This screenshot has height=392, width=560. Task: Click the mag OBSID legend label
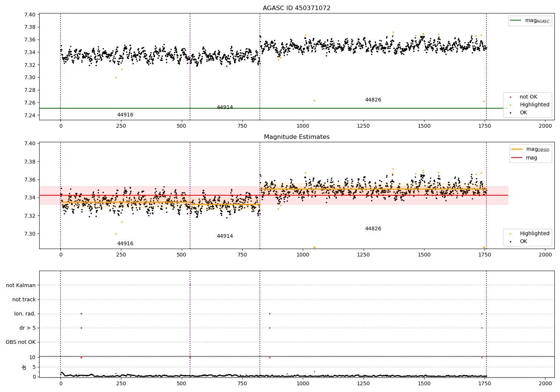coord(538,149)
